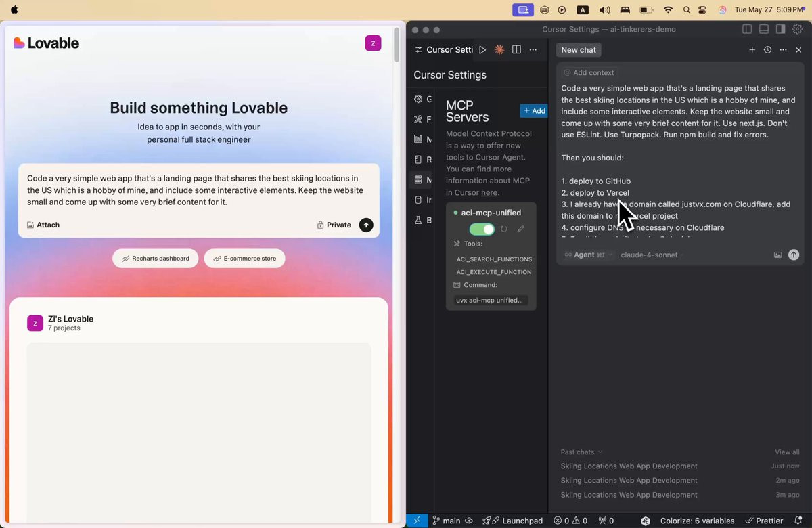812x528 pixels.
Task: Open the past chat from 3m ago
Action: click(x=679, y=495)
